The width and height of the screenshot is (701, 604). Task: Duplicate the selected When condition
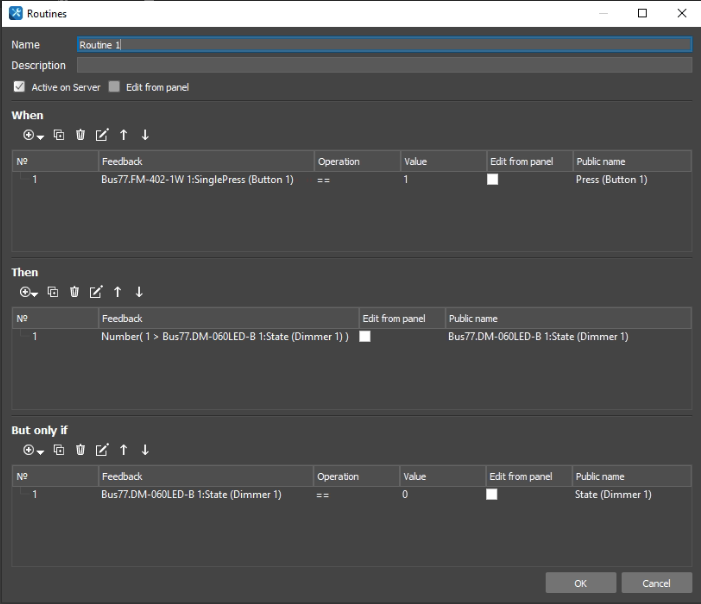(x=59, y=135)
